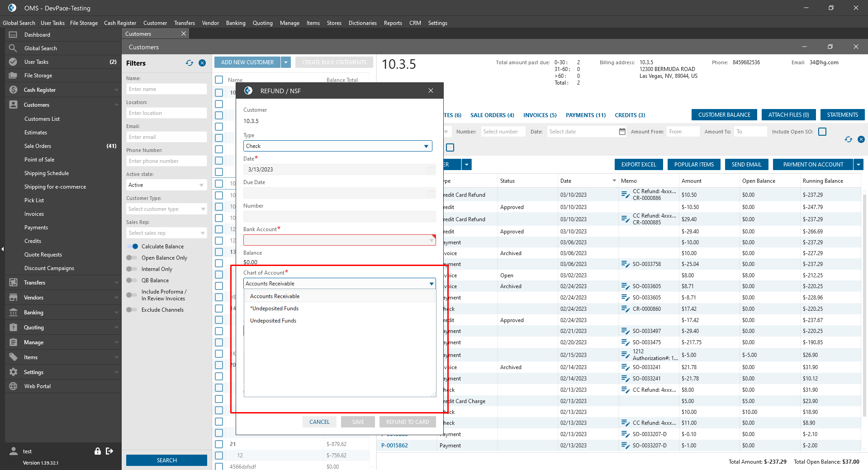The height and width of the screenshot is (470, 868).
Task: Click the clear filters icon in Filters header
Action: click(x=202, y=63)
